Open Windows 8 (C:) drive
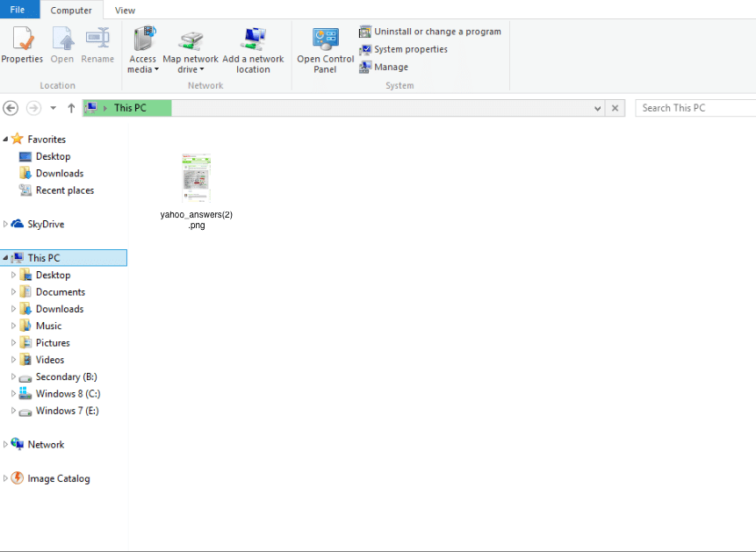This screenshot has height=552, width=756. 68,394
